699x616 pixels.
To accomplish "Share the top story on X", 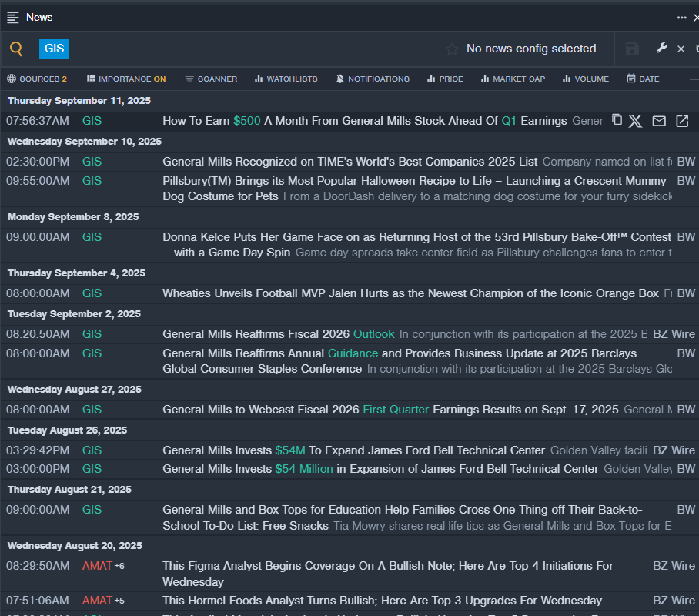I will click(635, 121).
